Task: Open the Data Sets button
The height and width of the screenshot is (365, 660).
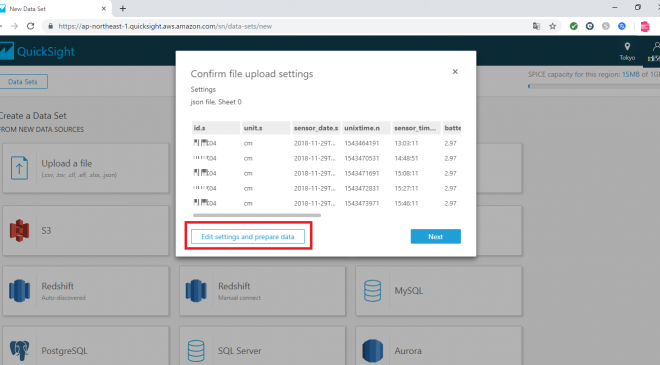Action: coord(23,82)
